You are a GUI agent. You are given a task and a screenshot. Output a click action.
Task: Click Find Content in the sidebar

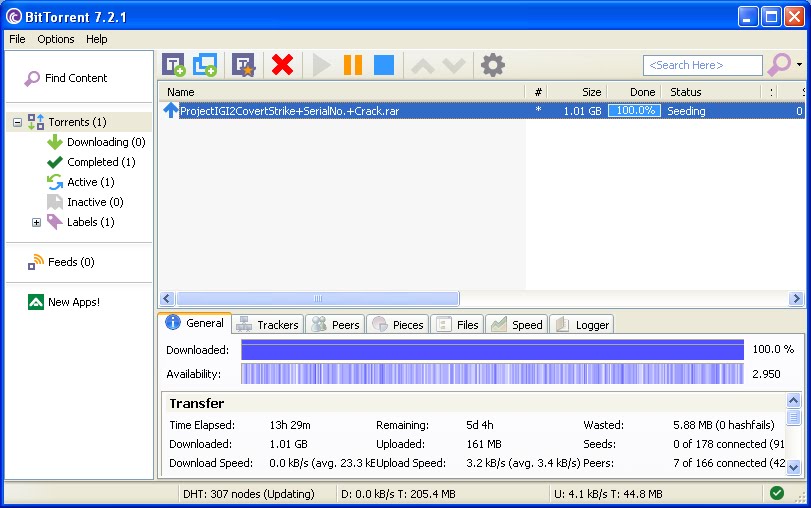tap(66, 78)
